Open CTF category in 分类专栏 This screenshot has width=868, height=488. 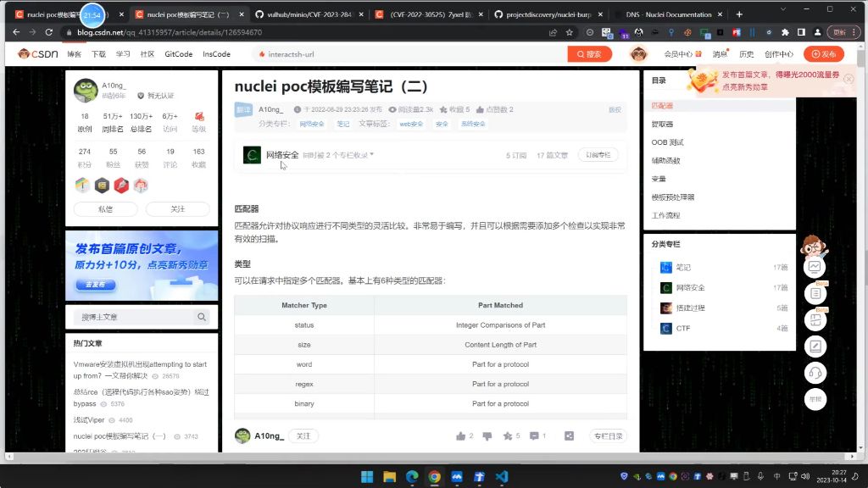[683, 328]
